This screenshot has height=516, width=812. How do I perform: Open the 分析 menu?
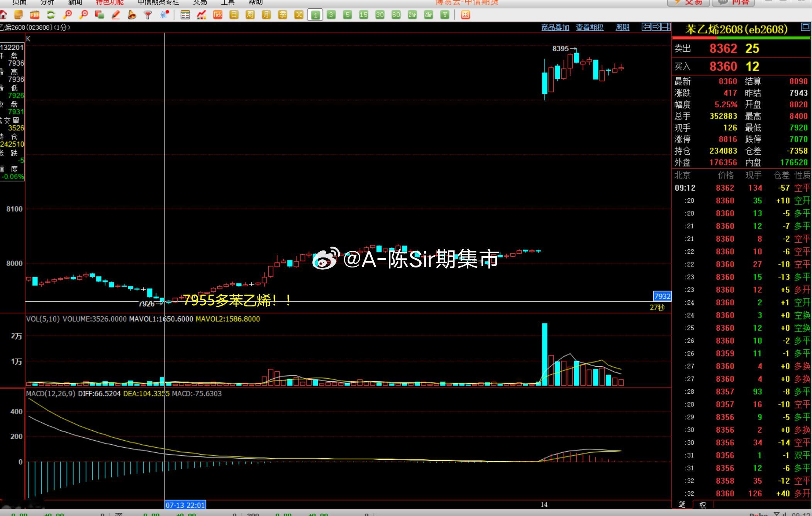(47, 2)
